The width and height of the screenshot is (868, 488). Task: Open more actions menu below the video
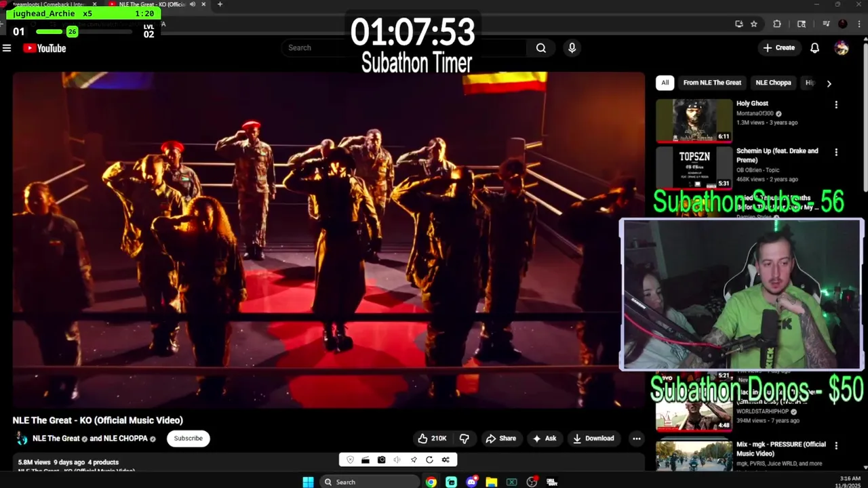click(636, 439)
